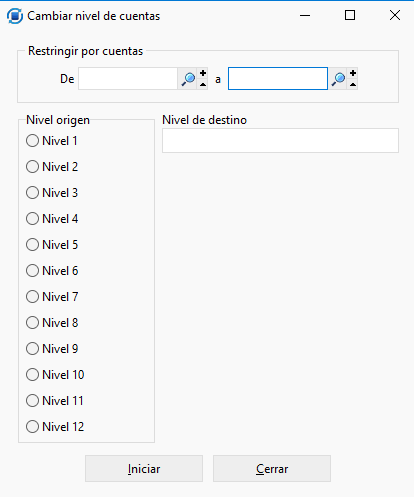Click the application icon in title bar
This screenshot has width=414, height=497.
15,16
